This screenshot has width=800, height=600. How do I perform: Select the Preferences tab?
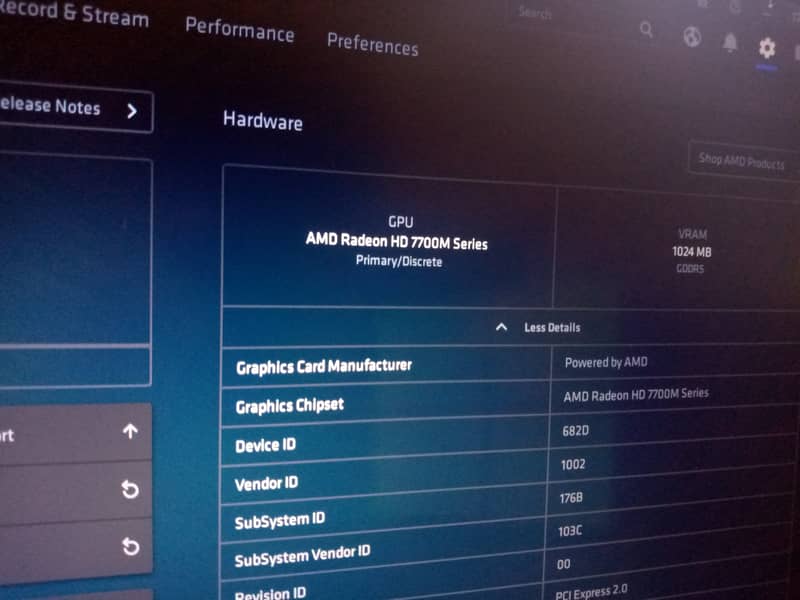372,44
